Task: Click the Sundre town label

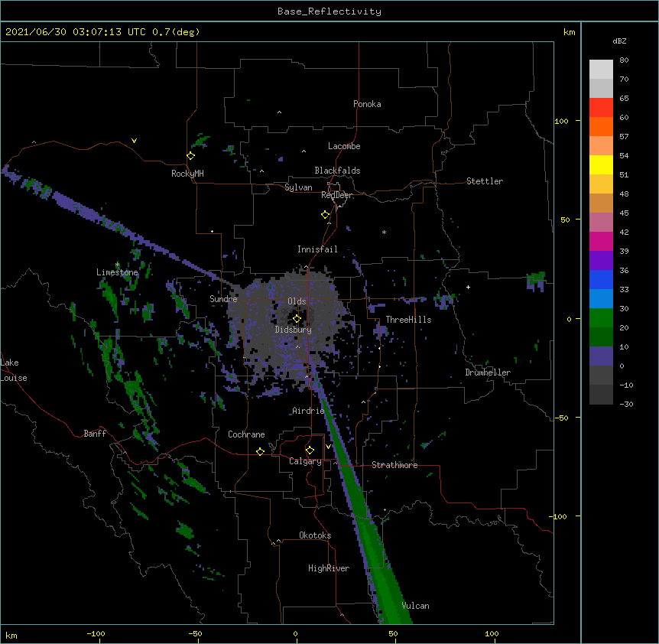Action: [x=223, y=299]
